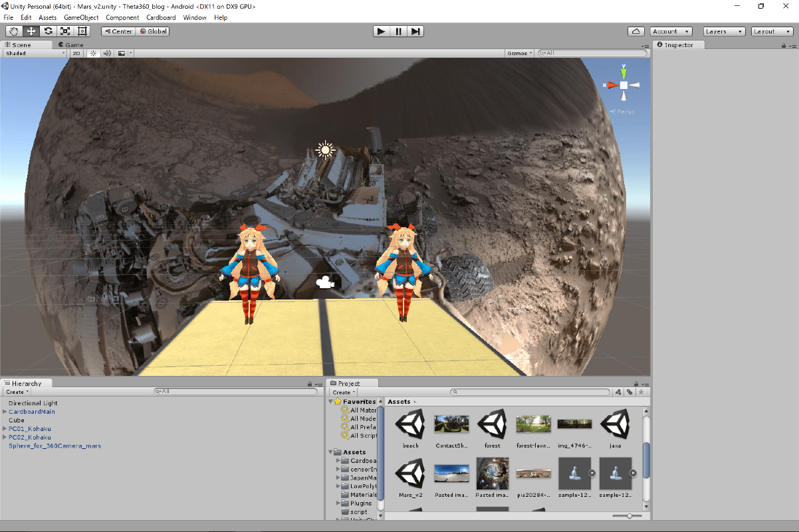
Task: Expand CardboardMain in Hierarchy
Action: coord(5,412)
